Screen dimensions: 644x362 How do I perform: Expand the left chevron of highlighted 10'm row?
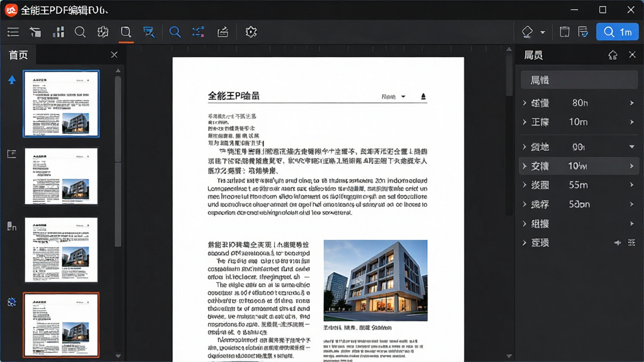coord(525,166)
